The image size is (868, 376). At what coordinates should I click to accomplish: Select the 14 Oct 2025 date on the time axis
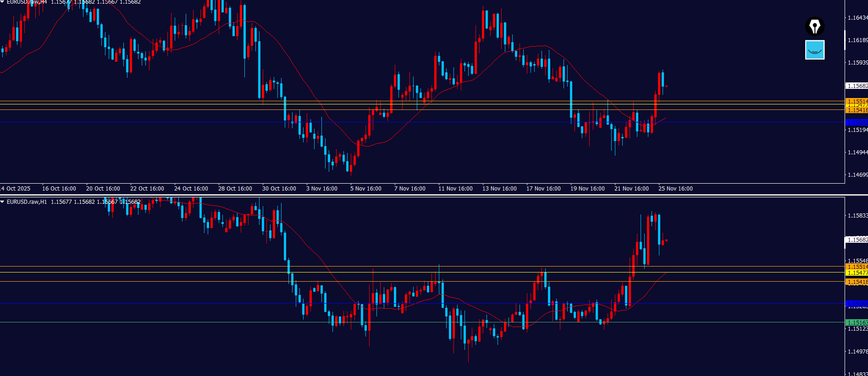pos(16,189)
